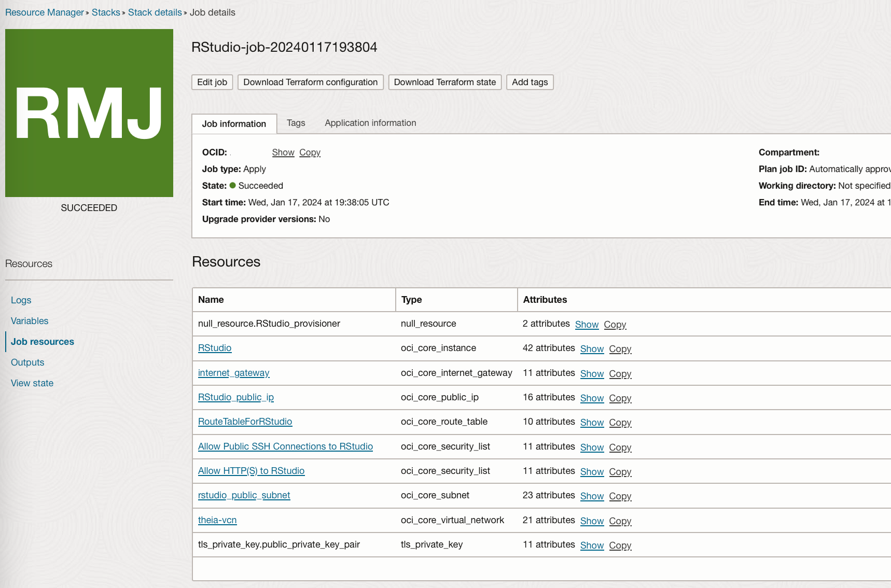Screen dimensions: 891x588
Task: Download Terraform configuration
Action: point(311,82)
